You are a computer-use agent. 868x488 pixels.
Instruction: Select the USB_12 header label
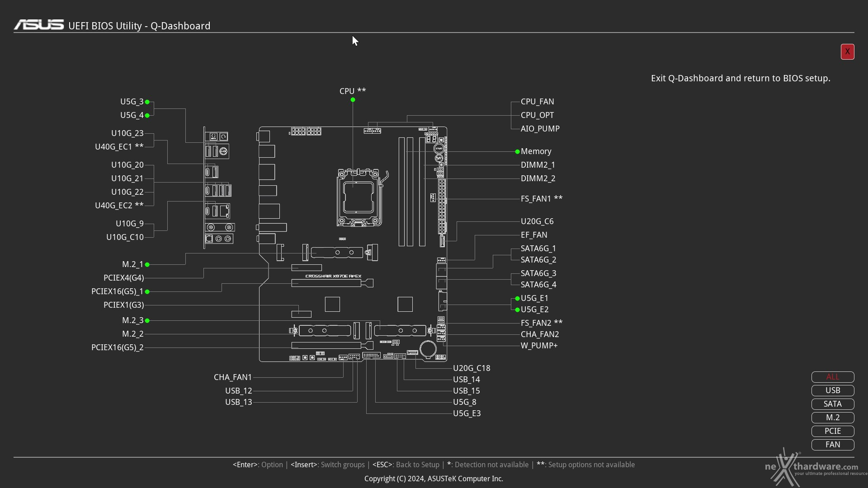(238, 391)
